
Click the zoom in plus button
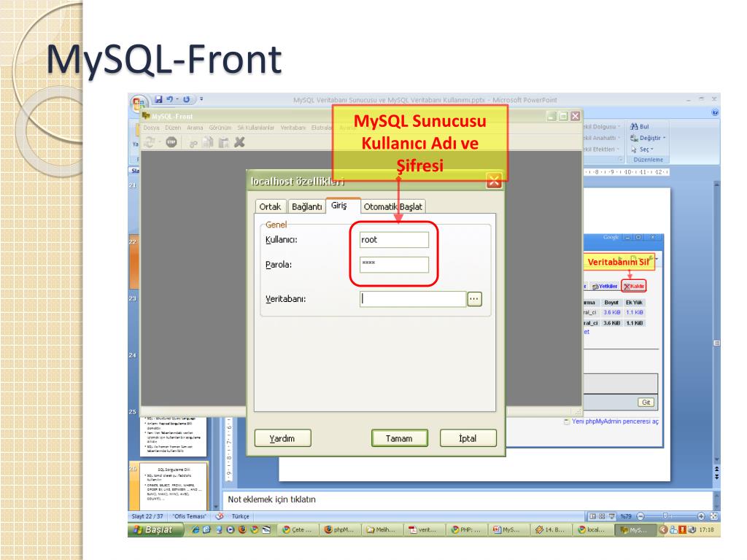[701, 516]
